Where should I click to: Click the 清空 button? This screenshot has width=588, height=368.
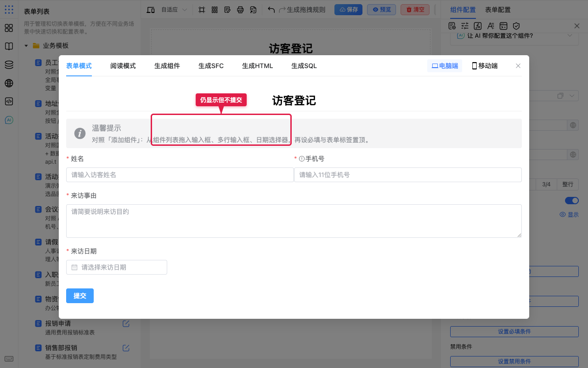pyautogui.click(x=415, y=10)
